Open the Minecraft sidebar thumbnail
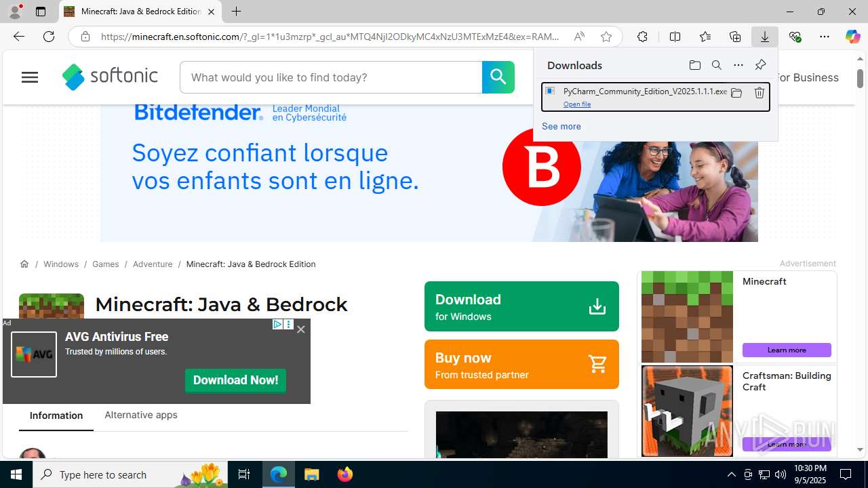This screenshot has width=868, height=488. [687, 317]
